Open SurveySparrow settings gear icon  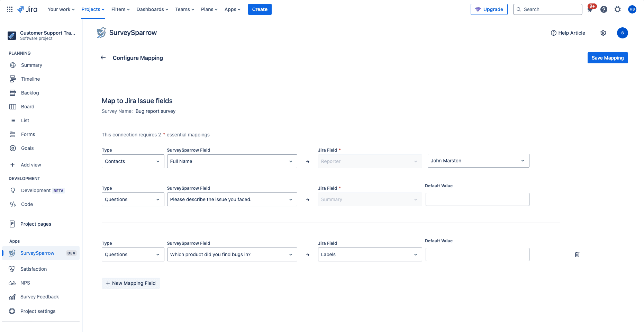pos(603,33)
